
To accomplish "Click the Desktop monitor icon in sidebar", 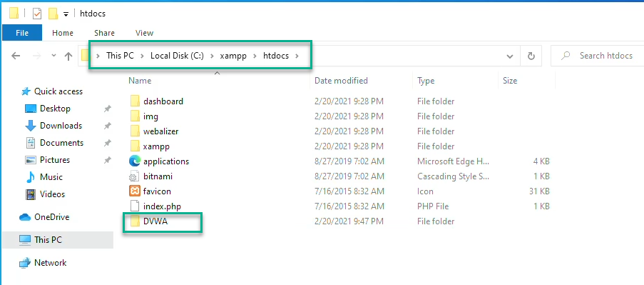I will pyautogui.click(x=31, y=109).
